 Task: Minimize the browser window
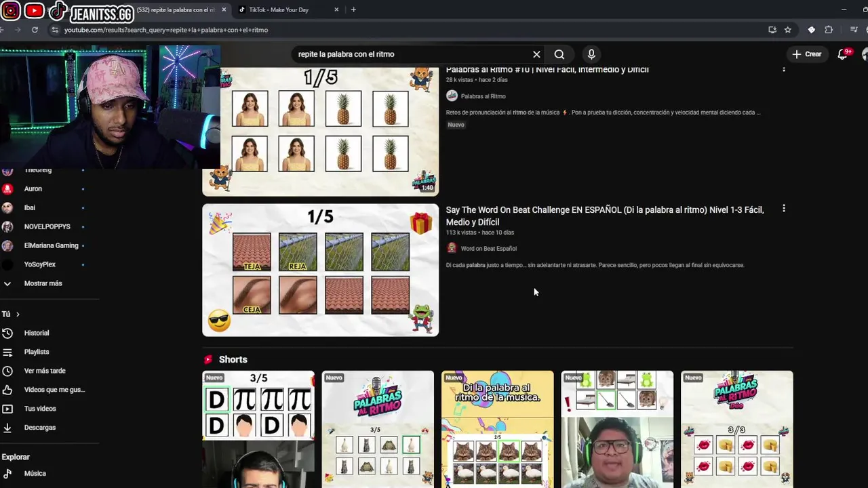pyautogui.click(x=844, y=9)
